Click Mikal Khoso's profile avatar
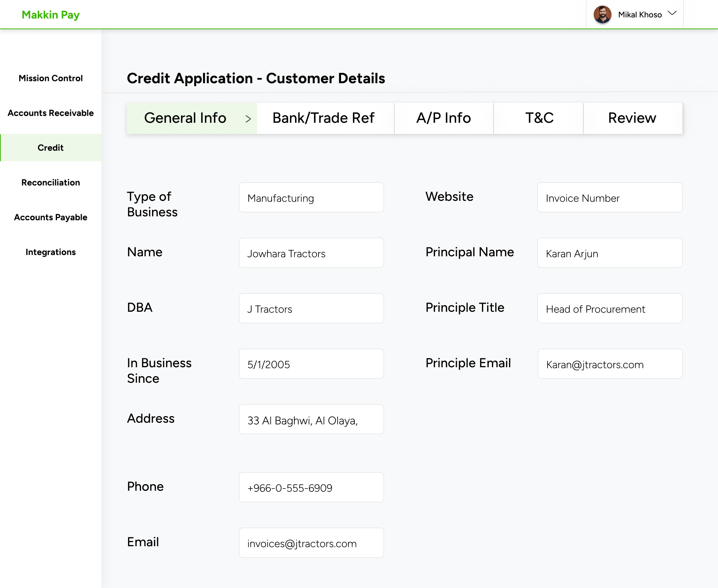The image size is (718, 588). (602, 14)
